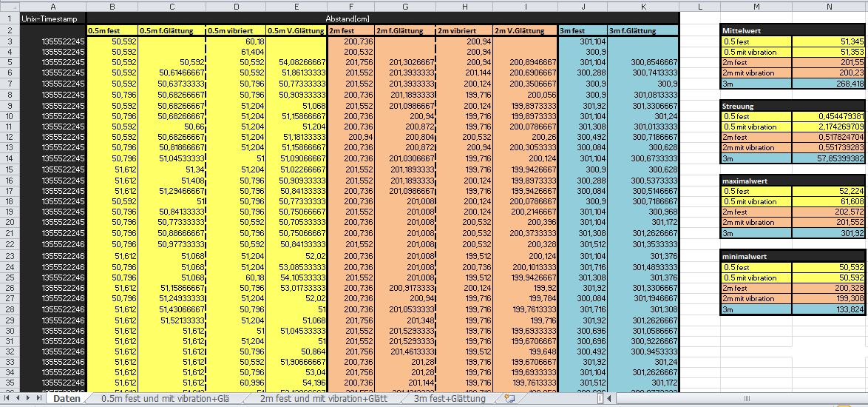This screenshot has width=868, height=407.
Task: Click the horizontal scrollbar left arrow
Action: tap(610, 399)
